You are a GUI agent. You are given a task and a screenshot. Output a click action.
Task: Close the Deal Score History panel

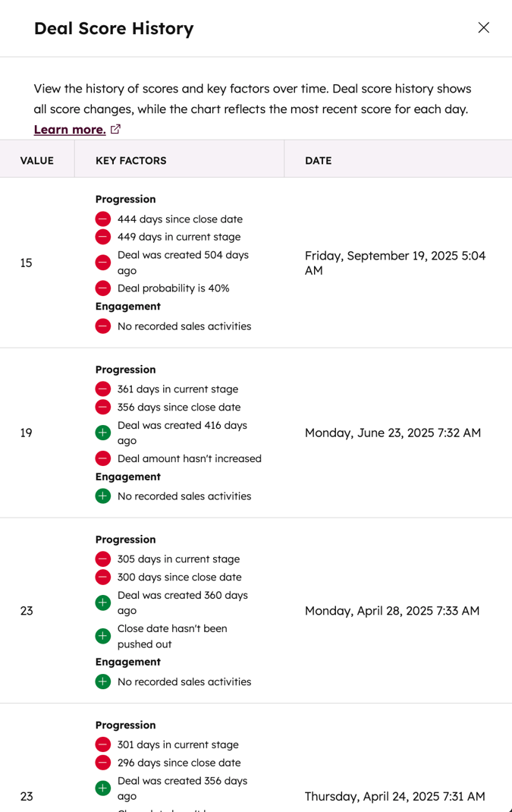tap(483, 27)
